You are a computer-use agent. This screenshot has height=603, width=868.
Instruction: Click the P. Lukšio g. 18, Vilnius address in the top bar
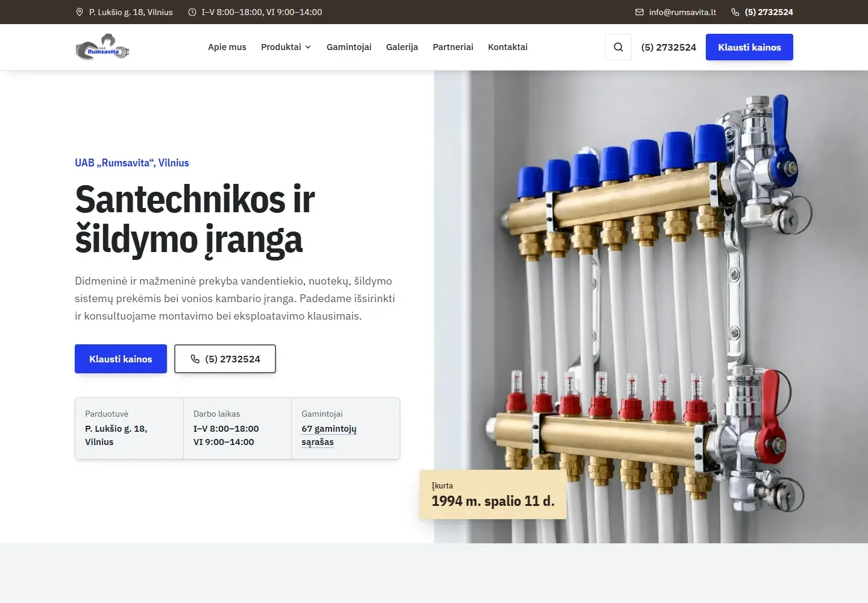(131, 12)
